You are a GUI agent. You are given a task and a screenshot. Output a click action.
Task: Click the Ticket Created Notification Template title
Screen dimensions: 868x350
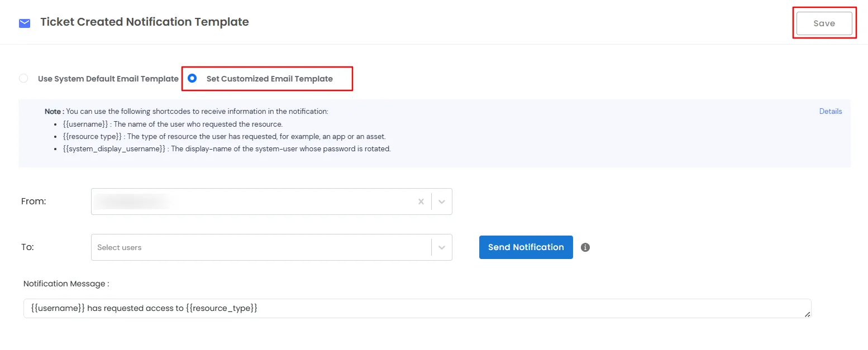[144, 22]
